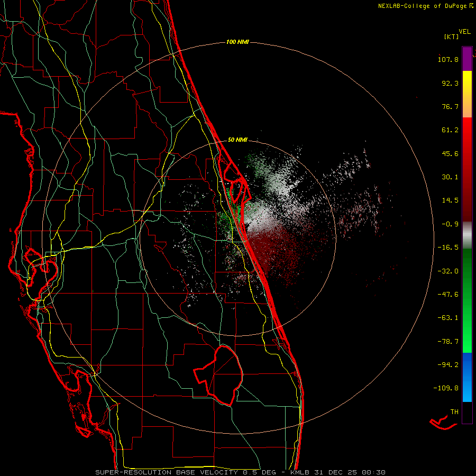Click the [KT] units label
Viewport: 476px width, 476px height.
tap(451, 36)
